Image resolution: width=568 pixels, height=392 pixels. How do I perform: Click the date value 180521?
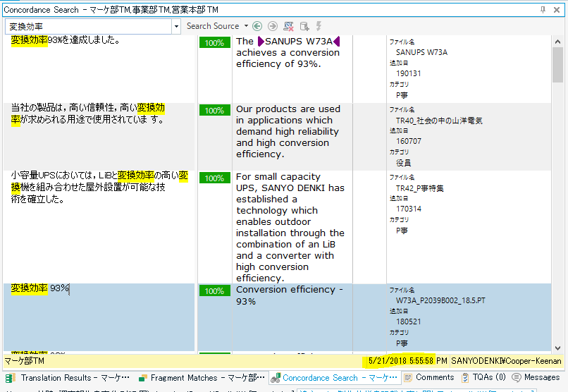click(x=408, y=321)
